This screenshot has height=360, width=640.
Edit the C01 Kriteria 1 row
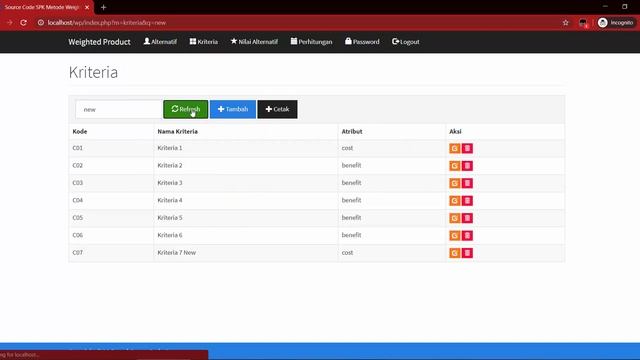(454, 148)
